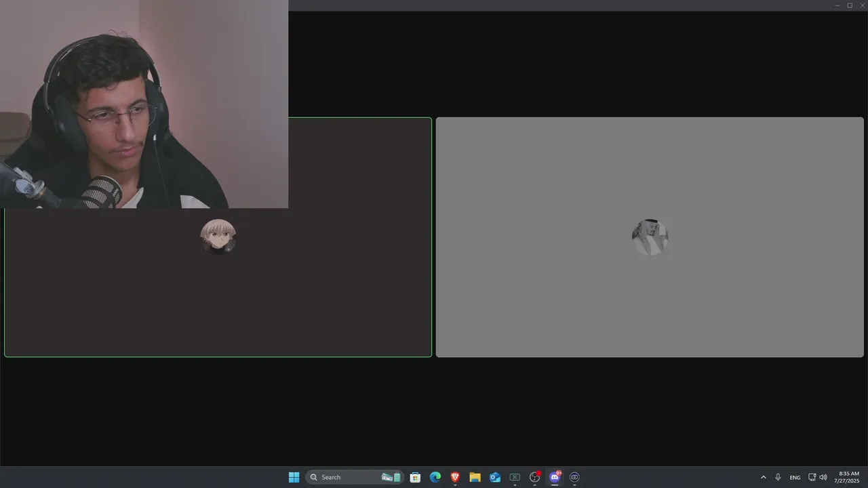This screenshot has width=868, height=488.
Task: Switch to Discord on the taskbar
Action: [x=555, y=477]
